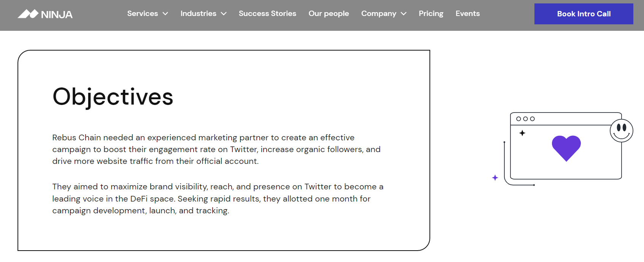Open the Success Stories page
644x262 pixels.
(267, 14)
